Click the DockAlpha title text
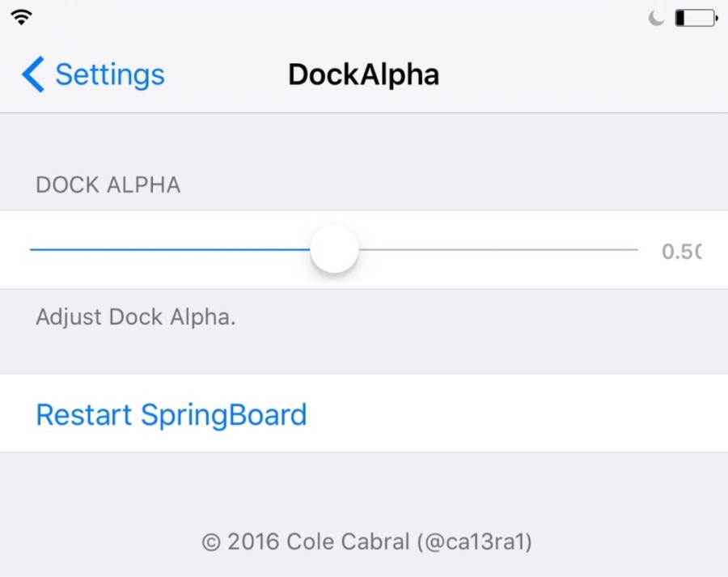This screenshot has width=728, height=577. point(363,74)
